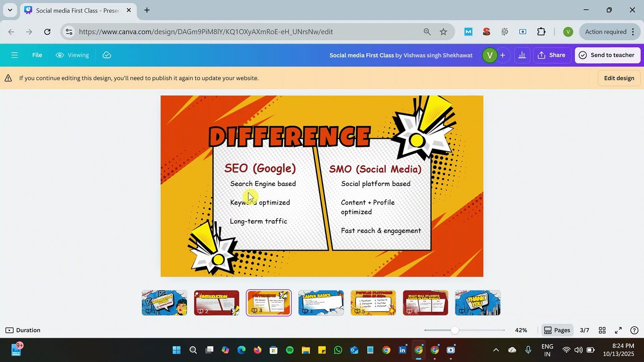Click 'Social platform based' text on slide
Screen dimensions: 644x362
coord(376,184)
